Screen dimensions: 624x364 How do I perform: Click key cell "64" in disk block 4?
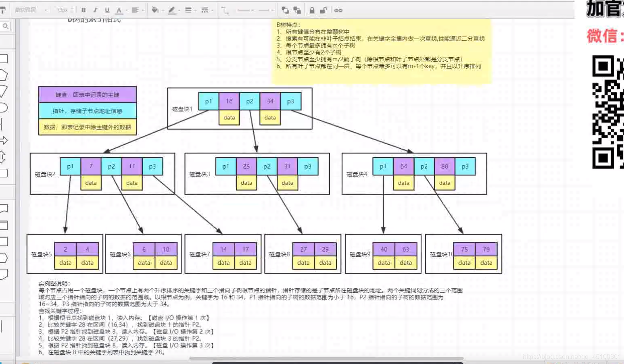click(404, 166)
